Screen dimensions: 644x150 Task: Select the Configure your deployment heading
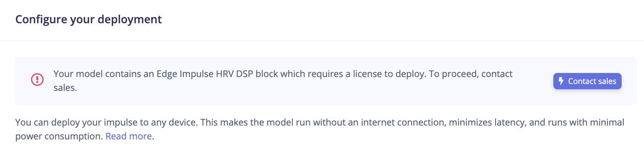pyautogui.click(x=89, y=19)
